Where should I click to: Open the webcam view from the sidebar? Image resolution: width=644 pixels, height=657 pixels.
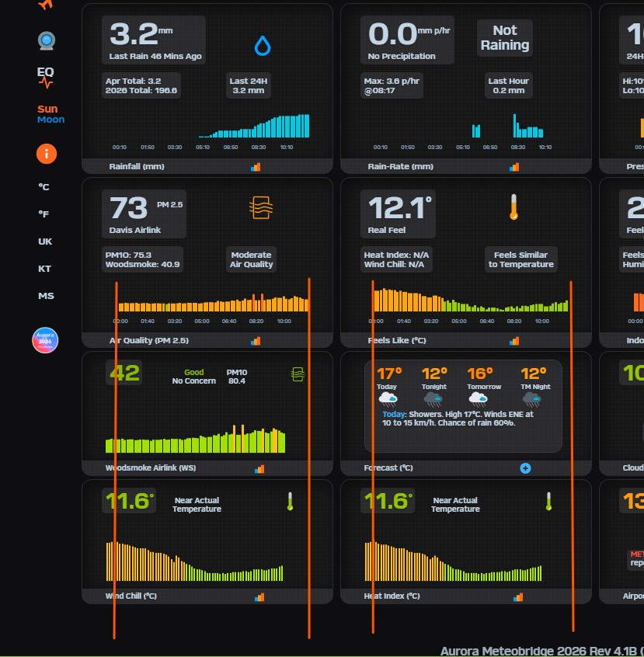coord(46,40)
